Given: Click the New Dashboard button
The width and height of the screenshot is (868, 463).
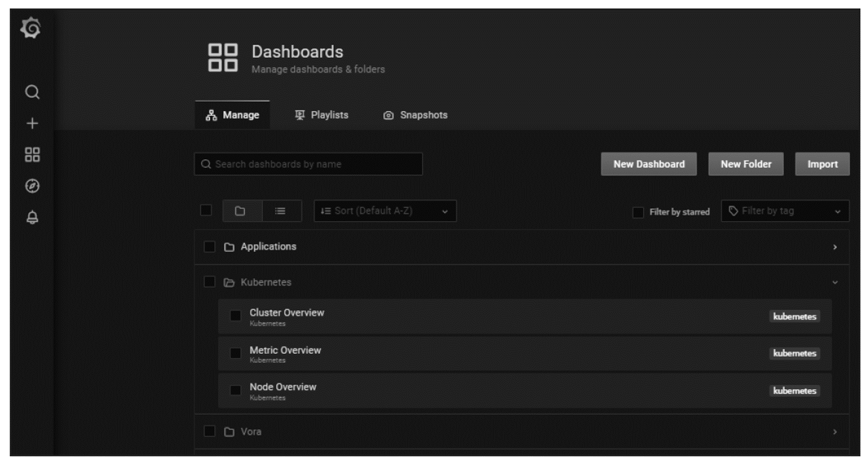Looking at the screenshot, I should [x=649, y=164].
